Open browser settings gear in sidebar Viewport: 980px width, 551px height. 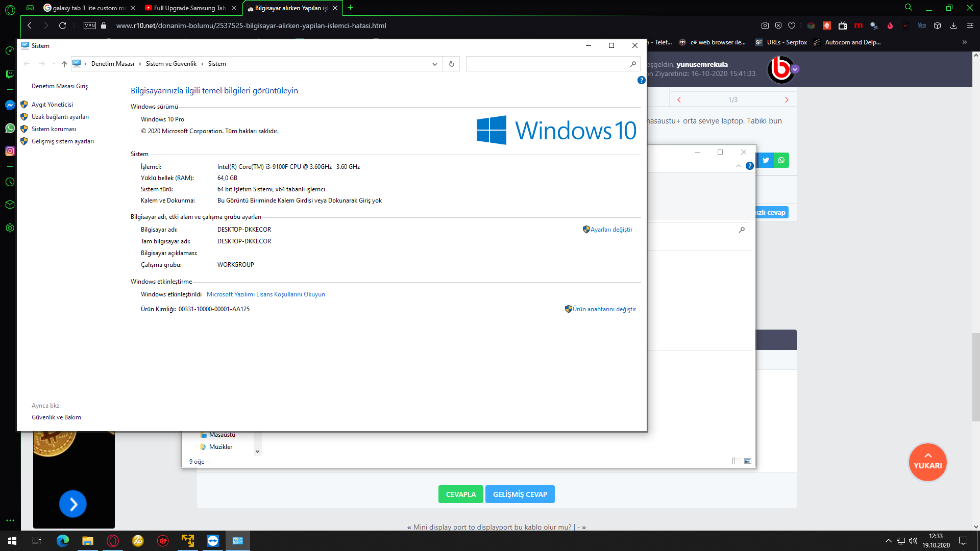tap(10, 228)
